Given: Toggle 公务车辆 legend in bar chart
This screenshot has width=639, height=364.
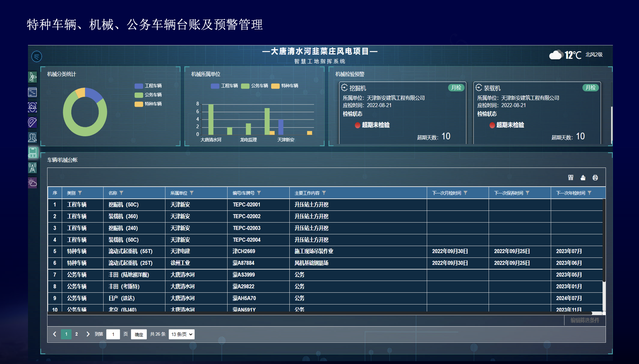Looking at the screenshot, I should pos(255,86).
